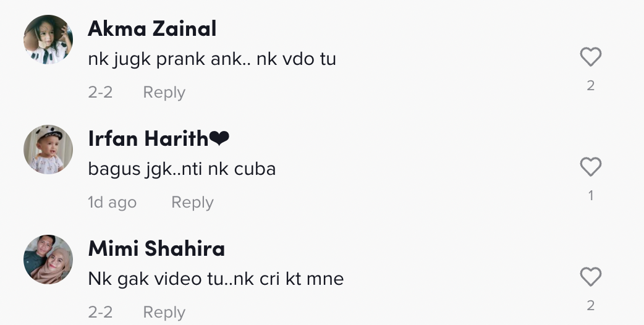Click the '1d ago' timestamp
This screenshot has width=644, height=325.
112,202
